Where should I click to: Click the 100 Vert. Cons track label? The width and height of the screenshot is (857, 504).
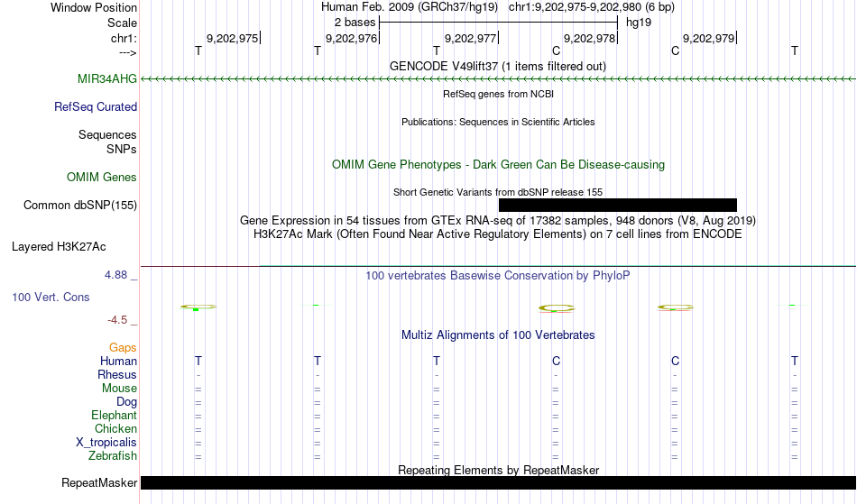tap(51, 297)
